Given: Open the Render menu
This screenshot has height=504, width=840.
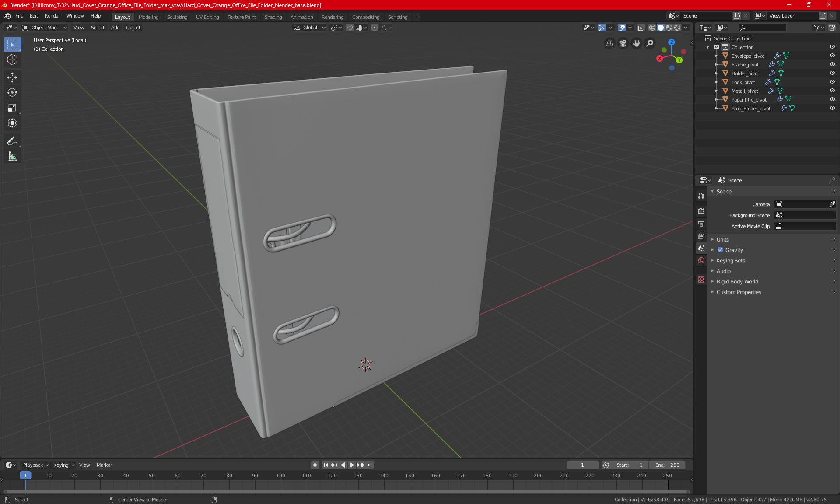Looking at the screenshot, I should tap(52, 16).
